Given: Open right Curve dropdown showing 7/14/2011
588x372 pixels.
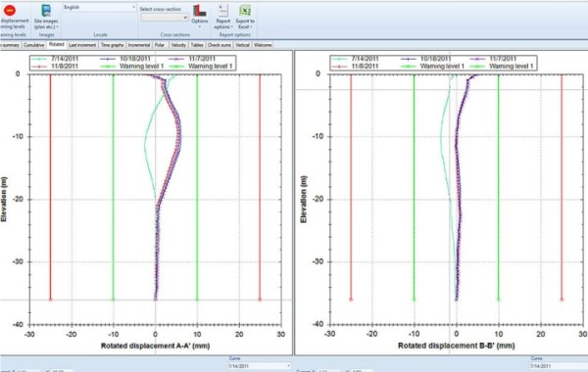Looking at the screenshot, I should click(x=559, y=365).
